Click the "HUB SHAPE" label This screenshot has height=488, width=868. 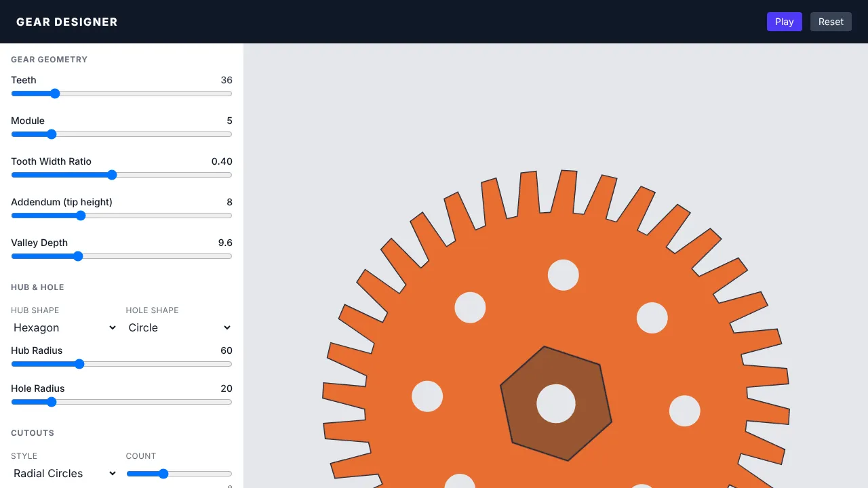click(35, 310)
